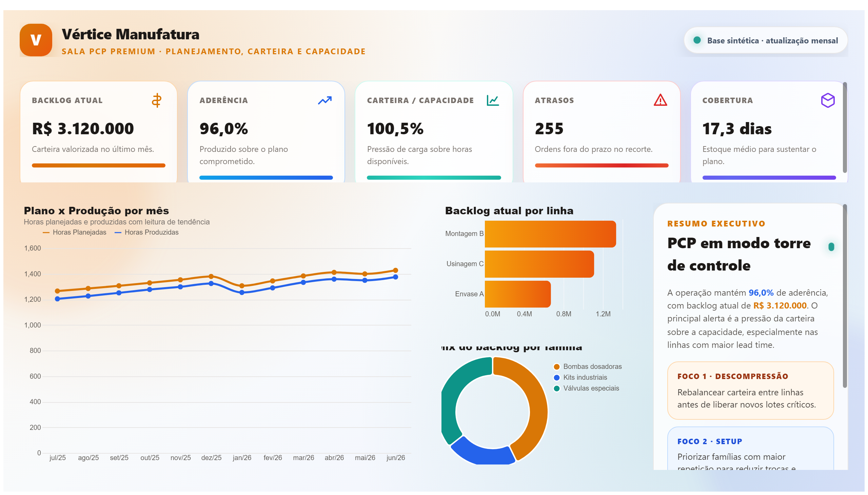
Task: Toggle the Horas Planejadas legend series
Action: tap(75, 232)
